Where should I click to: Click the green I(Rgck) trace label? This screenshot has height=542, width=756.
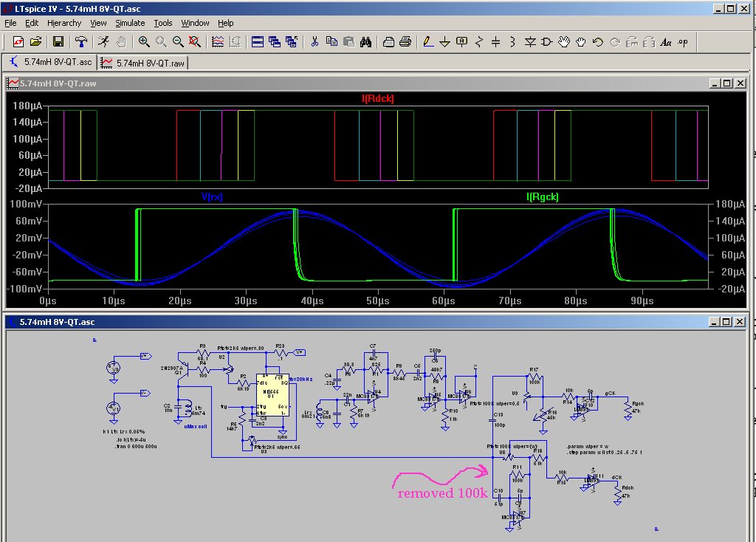click(543, 196)
